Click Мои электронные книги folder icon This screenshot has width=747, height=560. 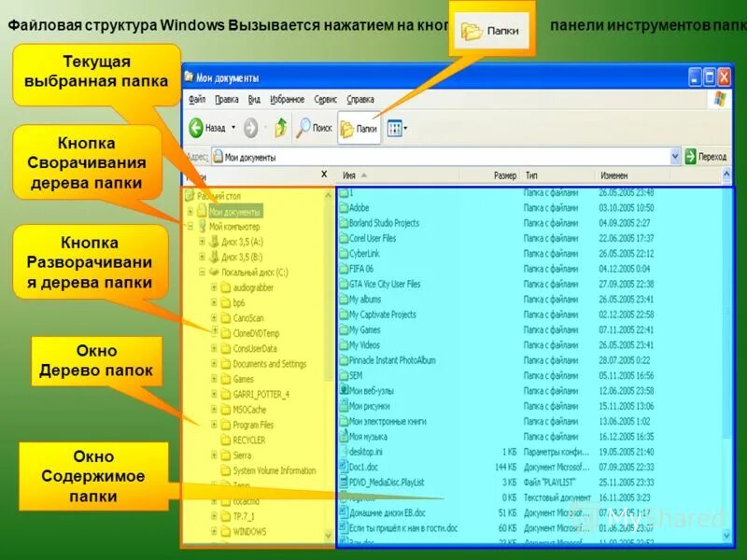coord(344,421)
